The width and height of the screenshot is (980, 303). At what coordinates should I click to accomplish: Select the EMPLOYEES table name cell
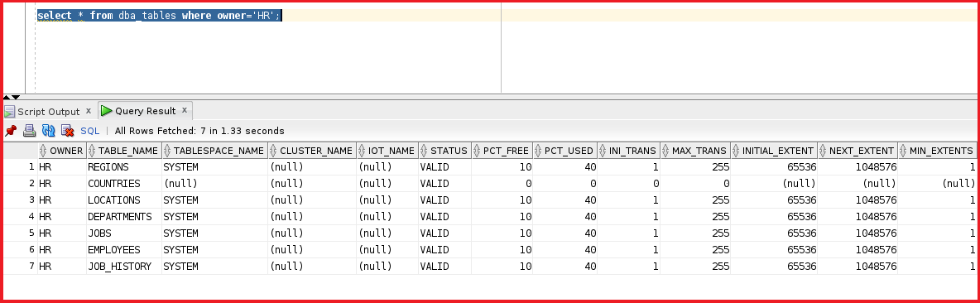click(124, 249)
